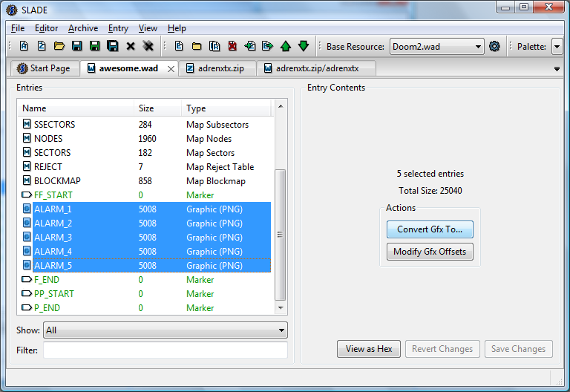Open the File menu
Image resolution: width=570 pixels, height=392 pixels.
[18, 28]
